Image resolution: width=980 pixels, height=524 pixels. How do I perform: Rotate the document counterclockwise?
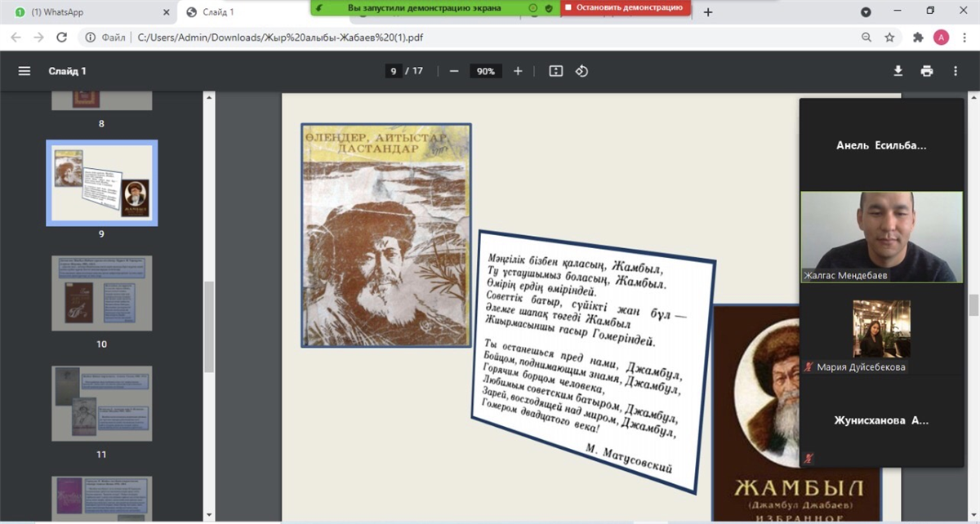[581, 71]
